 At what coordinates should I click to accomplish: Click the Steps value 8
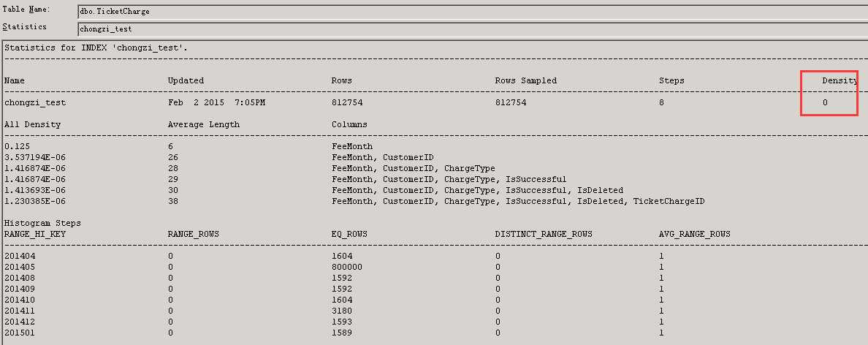(x=661, y=103)
